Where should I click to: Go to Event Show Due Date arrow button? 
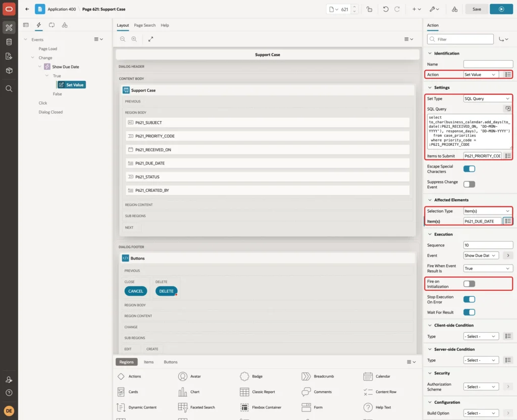click(x=508, y=255)
